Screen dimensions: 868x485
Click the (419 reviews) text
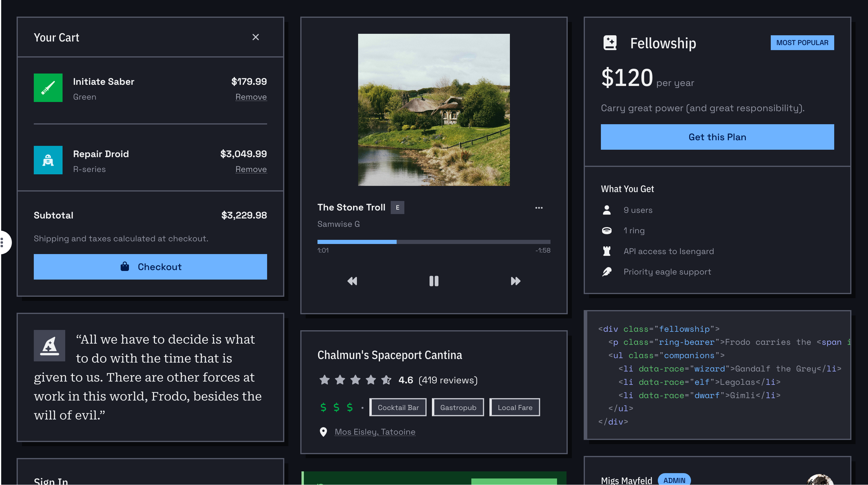[x=448, y=380]
